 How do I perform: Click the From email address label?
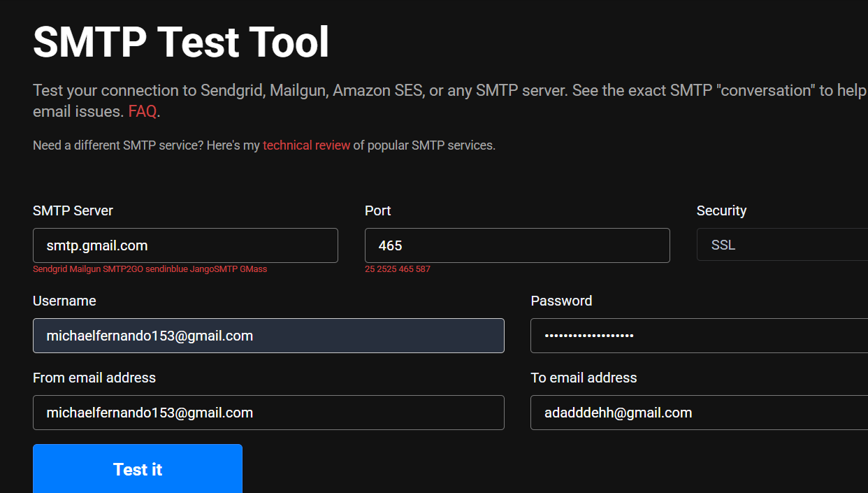tap(94, 378)
